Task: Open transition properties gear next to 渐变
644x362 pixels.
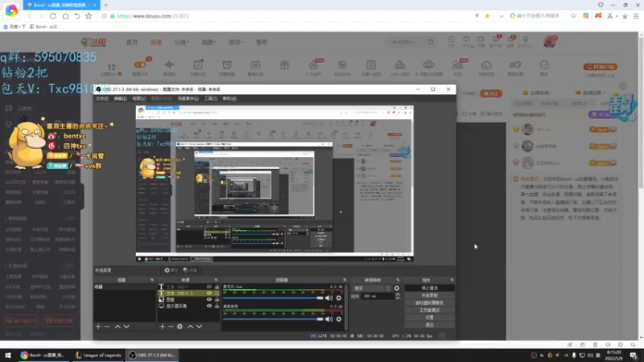Action: (397, 288)
